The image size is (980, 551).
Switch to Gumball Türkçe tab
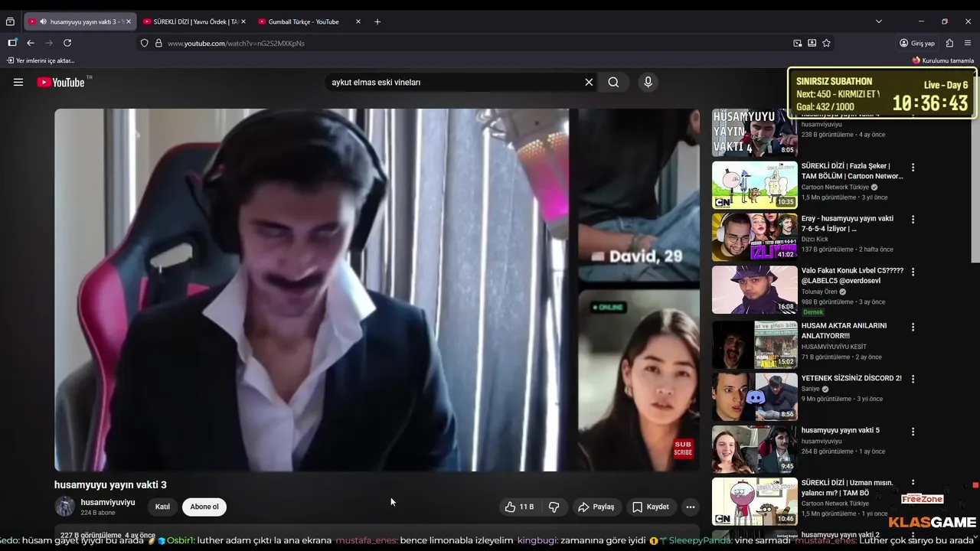(x=309, y=21)
